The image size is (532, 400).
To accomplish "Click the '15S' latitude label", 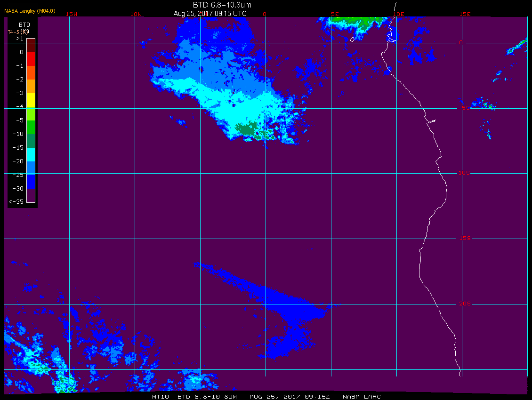I will click(465, 239).
